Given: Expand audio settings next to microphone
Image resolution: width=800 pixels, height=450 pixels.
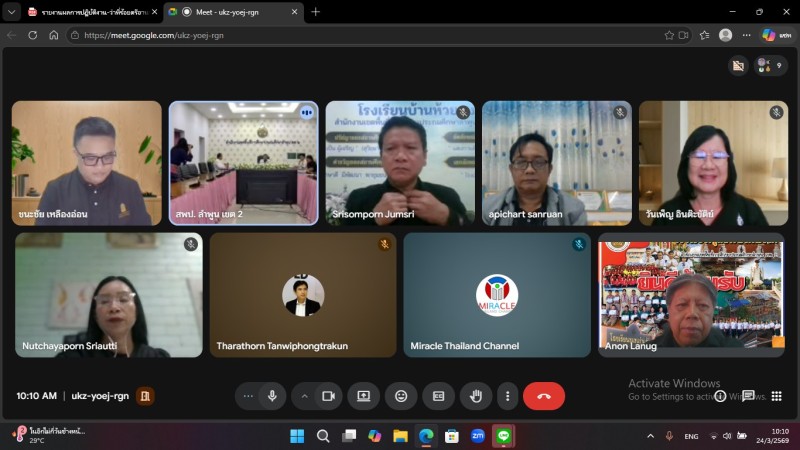Looking at the screenshot, I should click(x=248, y=396).
